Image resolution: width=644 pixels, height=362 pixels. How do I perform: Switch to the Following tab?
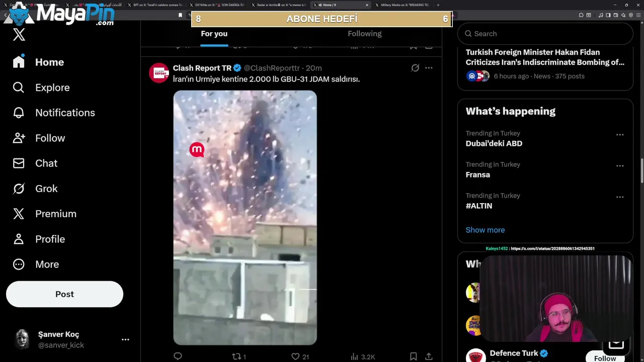(x=365, y=34)
